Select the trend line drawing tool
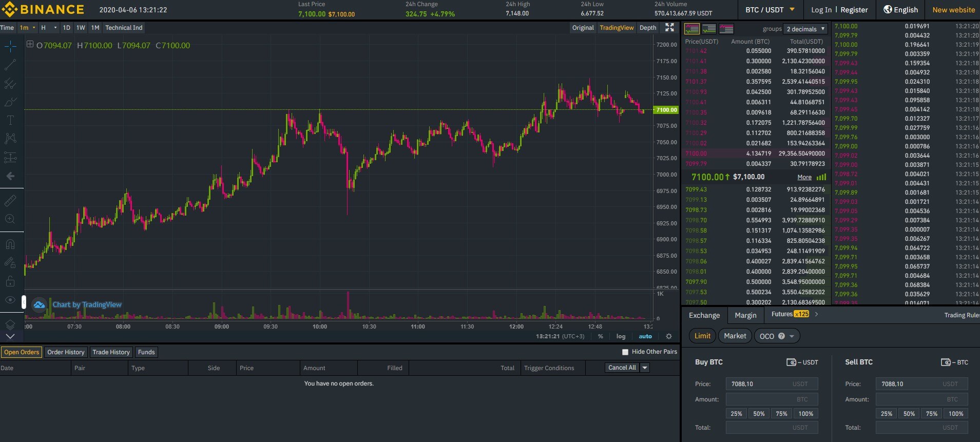Image resolution: width=980 pixels, height=442 pixels. click(x=10, y=65)
